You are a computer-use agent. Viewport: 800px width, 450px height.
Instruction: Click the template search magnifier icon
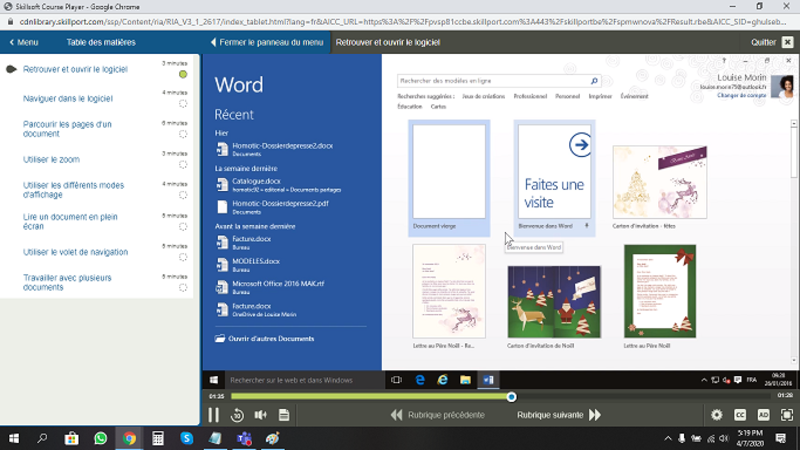pos(594,81)
